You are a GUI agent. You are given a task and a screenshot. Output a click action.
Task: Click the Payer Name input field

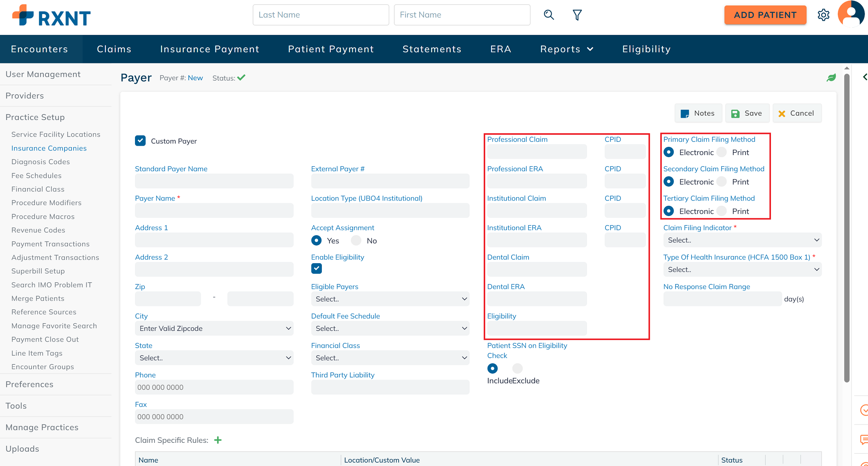[214, 211]
